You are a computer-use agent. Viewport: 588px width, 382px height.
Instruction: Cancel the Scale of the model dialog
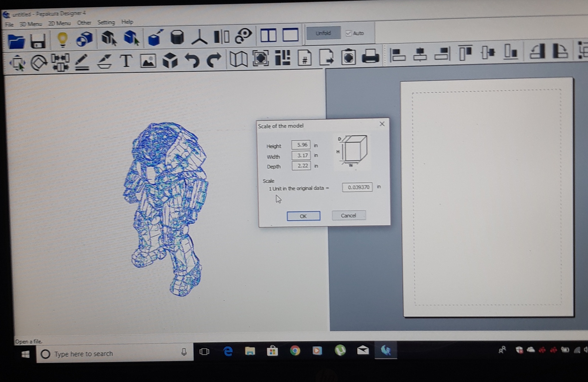349,215
